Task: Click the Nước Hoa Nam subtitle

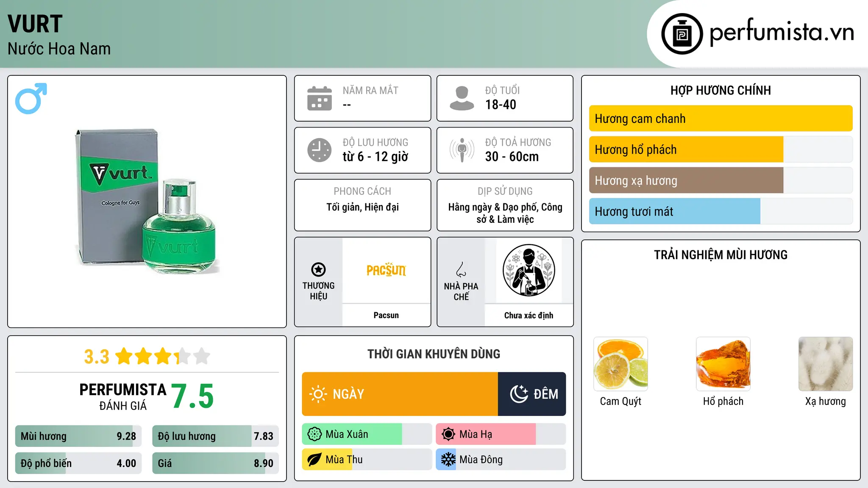Action: [x=59, y=49]
